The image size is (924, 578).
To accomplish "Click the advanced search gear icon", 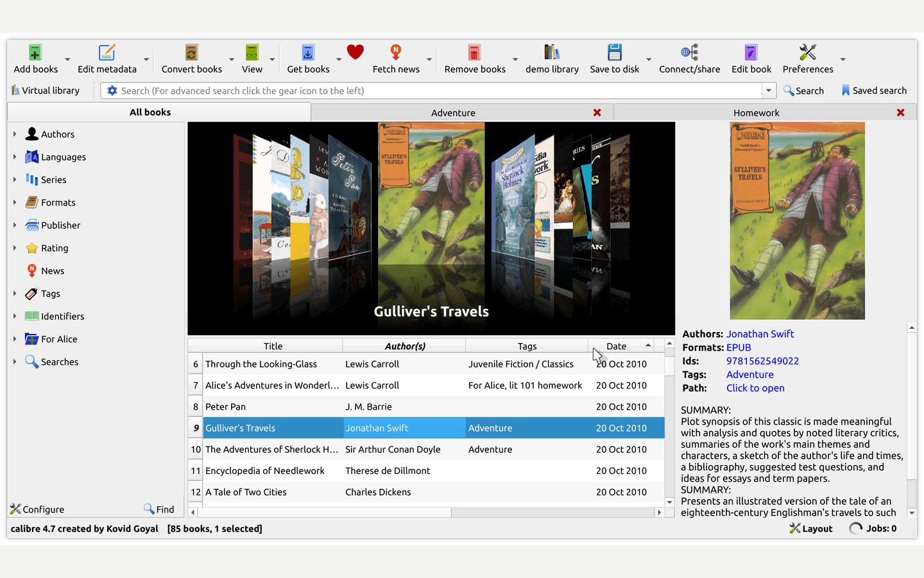I will pyautogui.click(x=112, y=91).
